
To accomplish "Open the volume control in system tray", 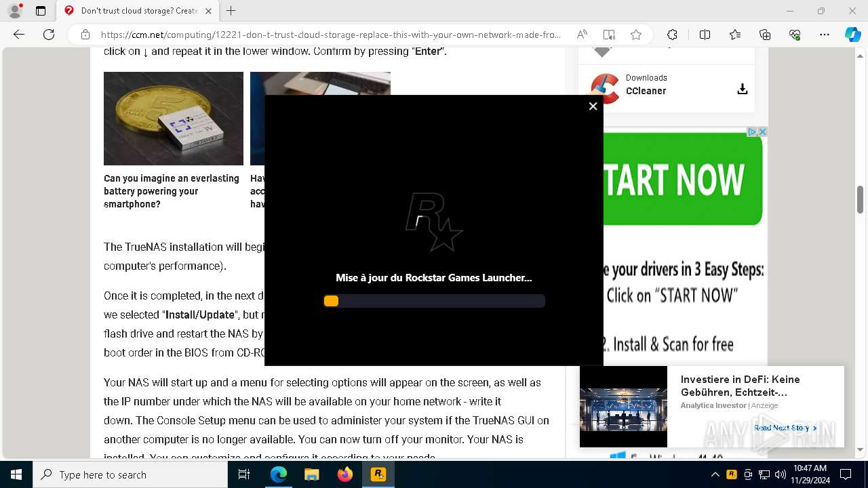I will coord(781,474).
